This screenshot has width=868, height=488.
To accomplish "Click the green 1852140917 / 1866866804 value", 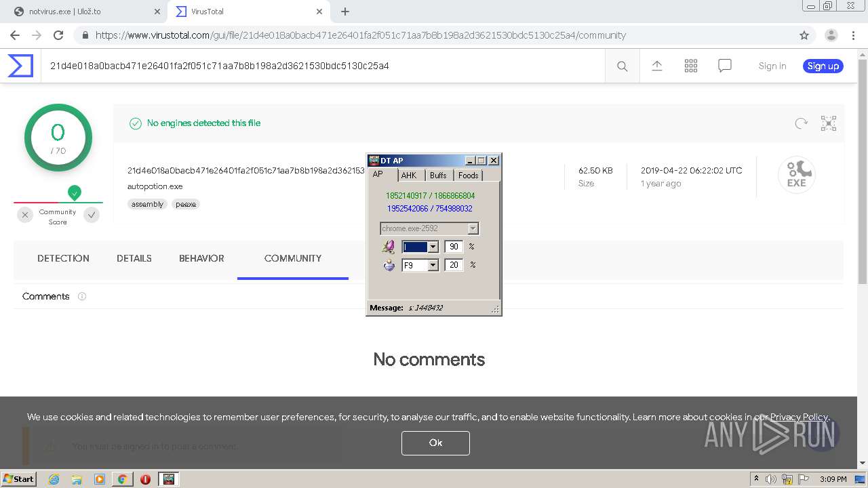I will [x=431, y=196].
